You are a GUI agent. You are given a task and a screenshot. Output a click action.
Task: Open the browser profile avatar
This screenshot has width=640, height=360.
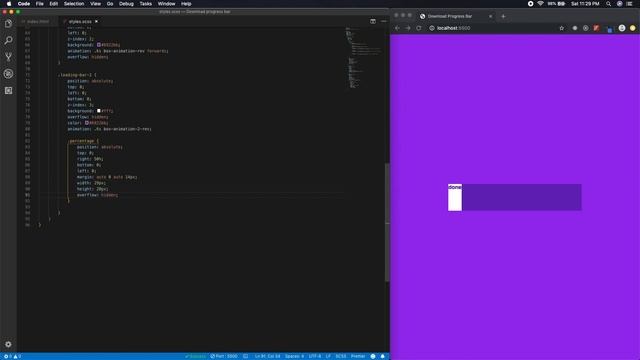622,28
